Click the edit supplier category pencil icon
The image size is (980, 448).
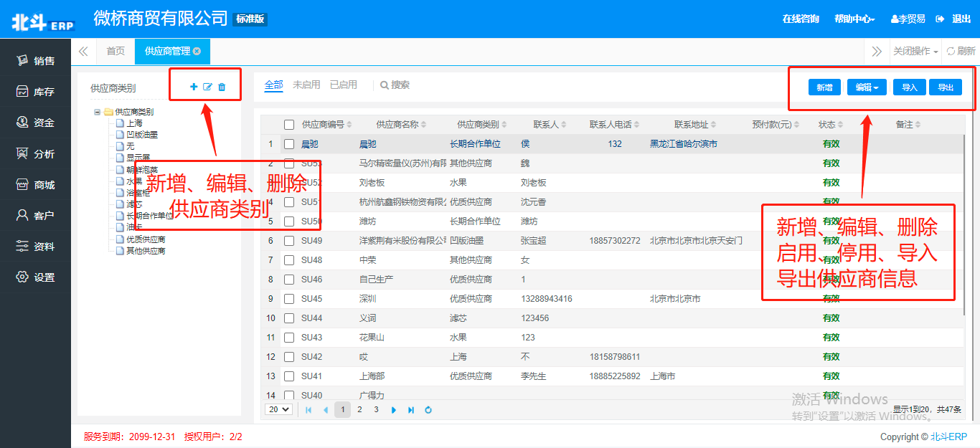tap(207, 87)
